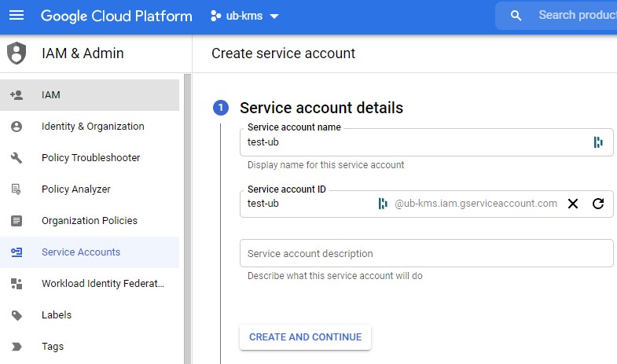Click password manager icon in name field
Viewport: 617px width, 364px height.
tap(598, 142)
